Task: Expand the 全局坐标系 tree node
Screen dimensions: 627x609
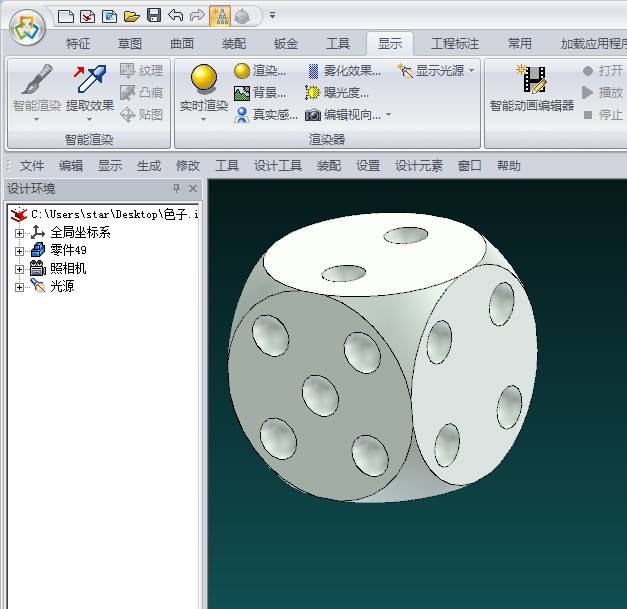Action: (19, 233)
